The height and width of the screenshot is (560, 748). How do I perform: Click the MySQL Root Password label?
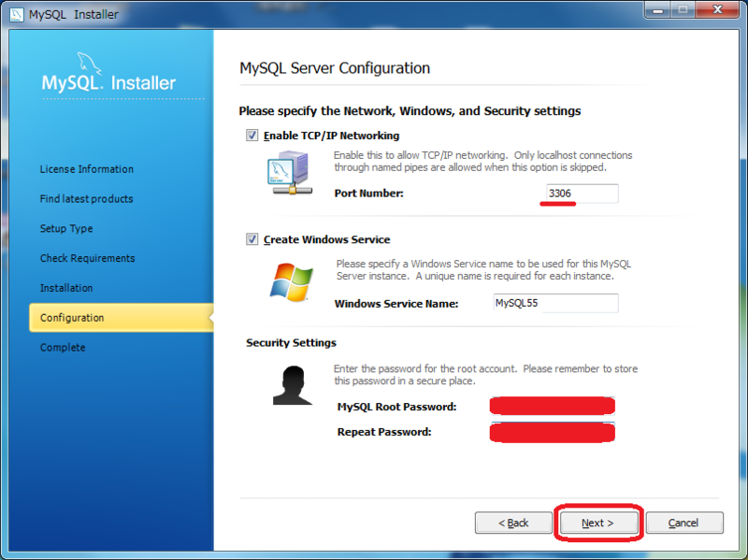[x=396, y=407]
